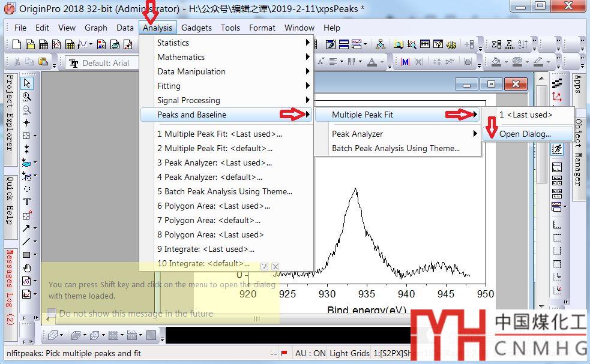
Task: Select the Rectangle drawing tool
Action: point(26,255)
